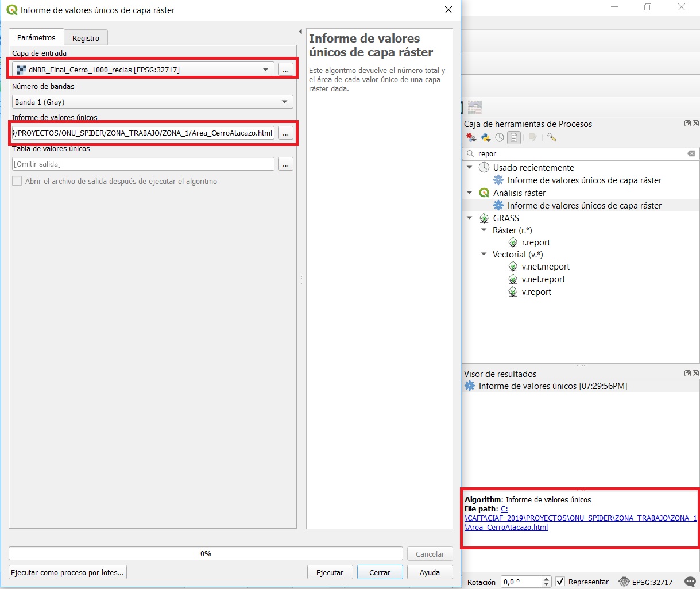Select the Parámetros tab
The width and height of the screenshot is (700, 589).
point(36,37)
